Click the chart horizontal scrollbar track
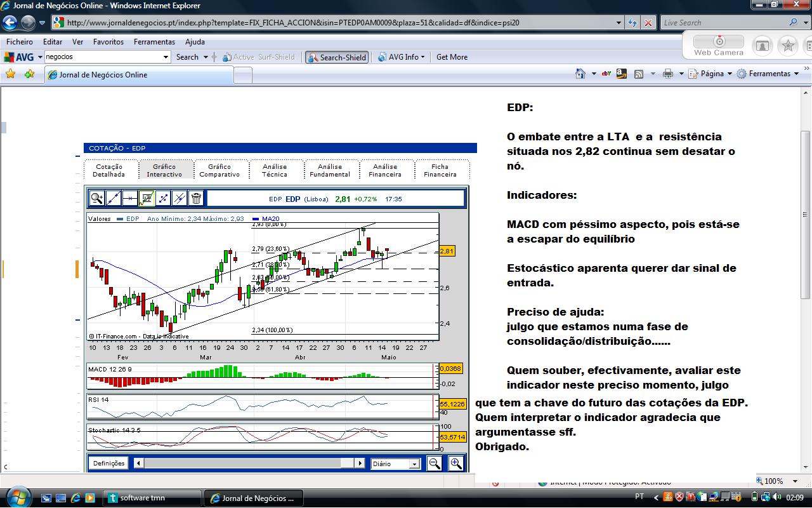The image size is (812, 508). pyautogui.click(x=249, y=464)
